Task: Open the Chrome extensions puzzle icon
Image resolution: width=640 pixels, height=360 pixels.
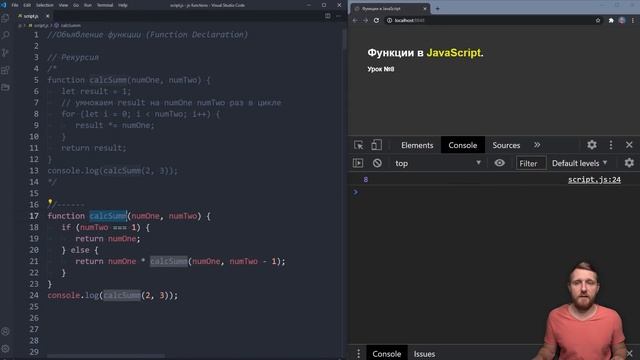Action: click(611, 20)
